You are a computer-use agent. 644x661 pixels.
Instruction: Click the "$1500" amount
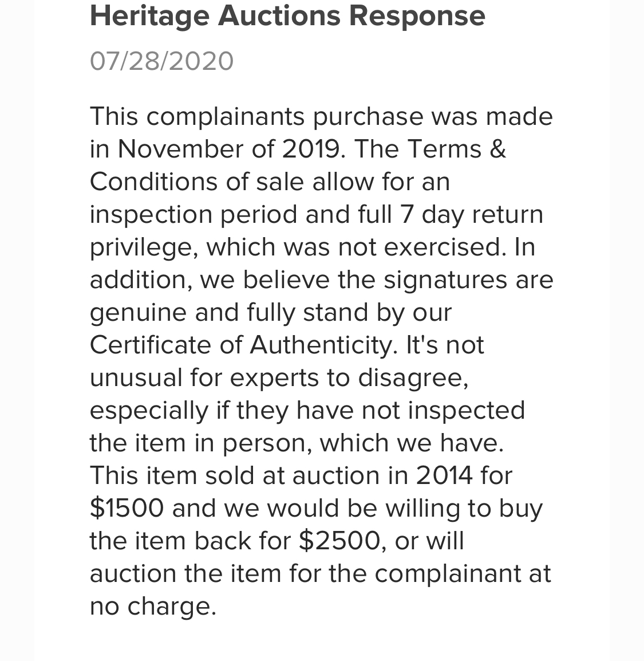(x=127, y=508)
